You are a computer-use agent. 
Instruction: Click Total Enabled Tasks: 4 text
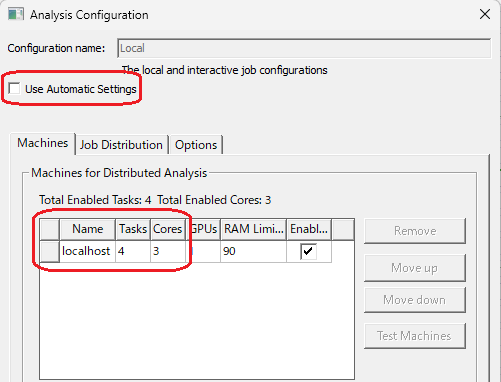95,200
